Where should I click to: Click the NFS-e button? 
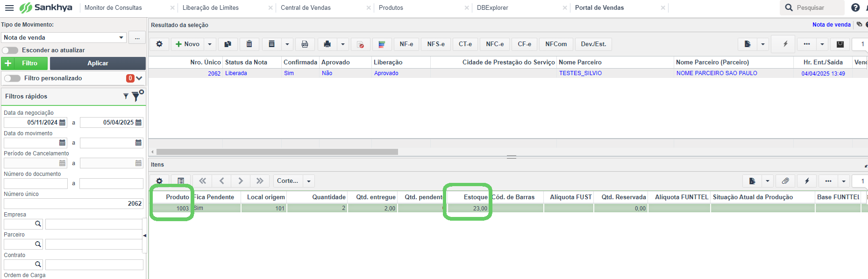436,44
